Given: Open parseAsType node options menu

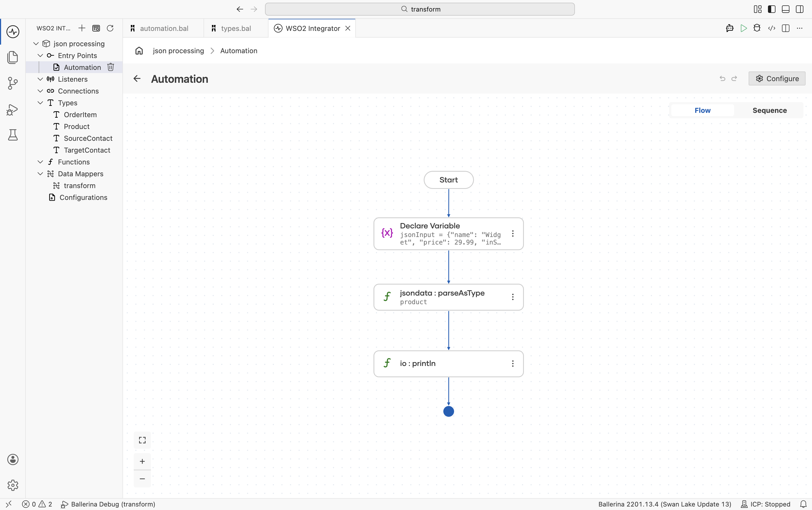Looking at the screenshot, I should tap(513, 297).
